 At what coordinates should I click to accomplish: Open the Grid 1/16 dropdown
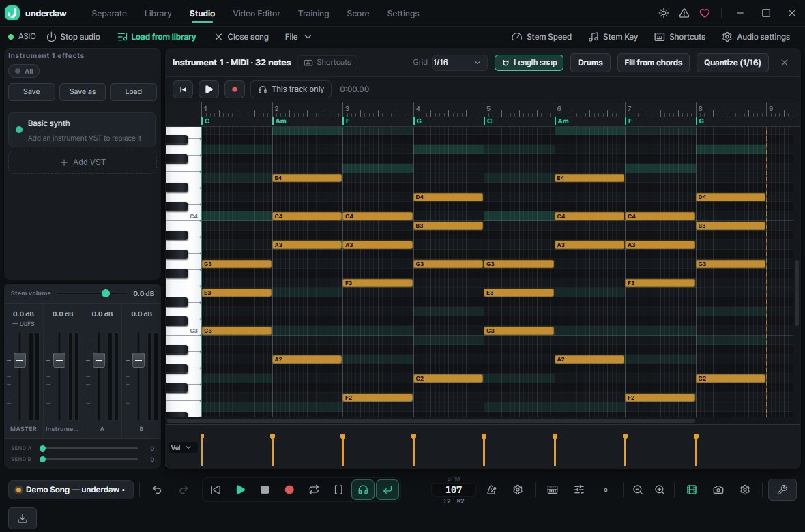[458, 63]
